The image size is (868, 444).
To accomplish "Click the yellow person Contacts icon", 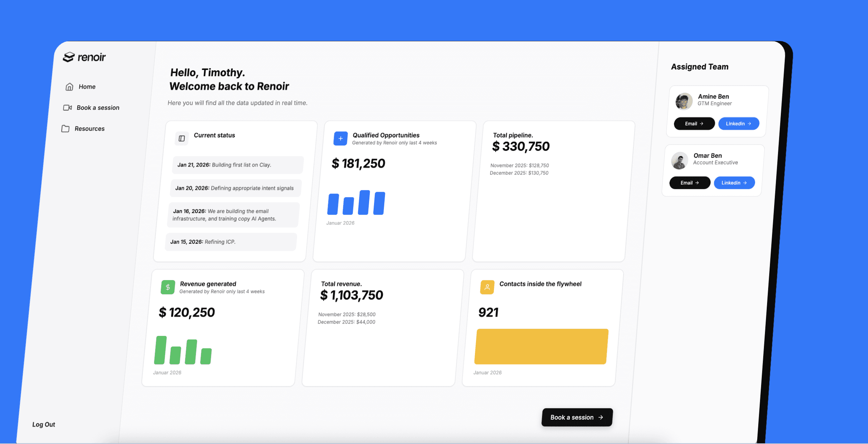I will 487,287.
